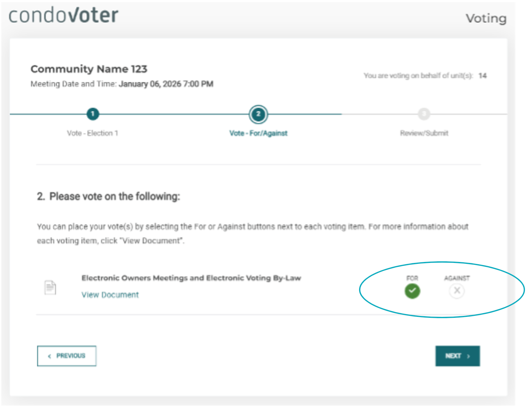Select the Vote - For/Against step label
Viewport: 532px width, 409px height.
click(258, 133)
